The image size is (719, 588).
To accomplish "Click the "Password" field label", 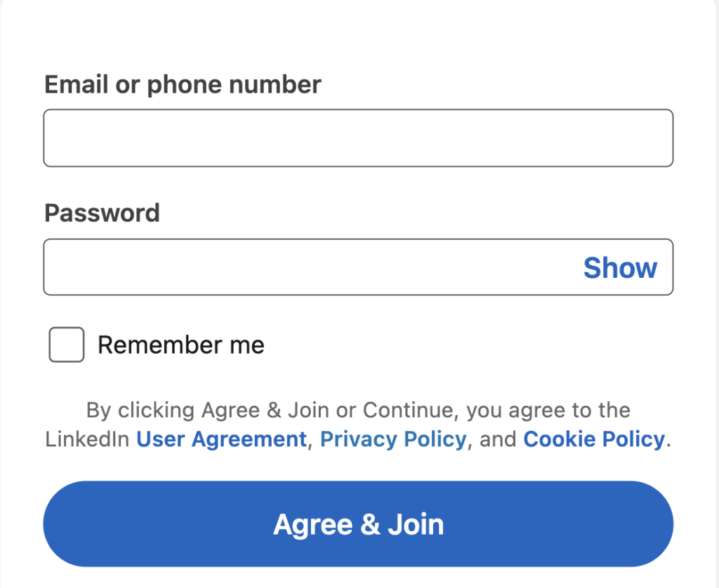I will 102,213.
